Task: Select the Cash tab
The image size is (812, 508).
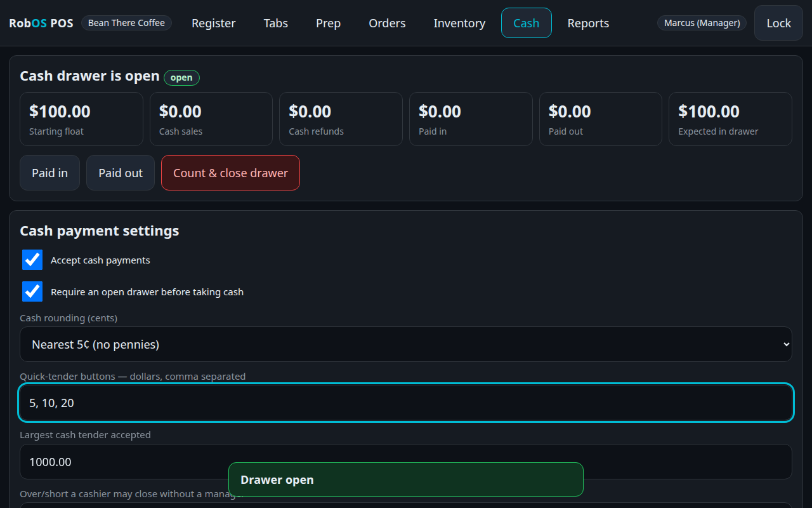Action: (527, 23)
